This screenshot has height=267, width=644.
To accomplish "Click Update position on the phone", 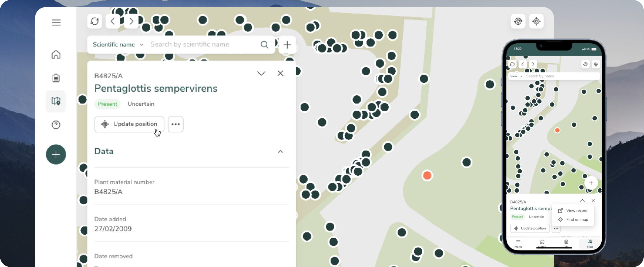I will pyautogui.click(x=530, y=228).
